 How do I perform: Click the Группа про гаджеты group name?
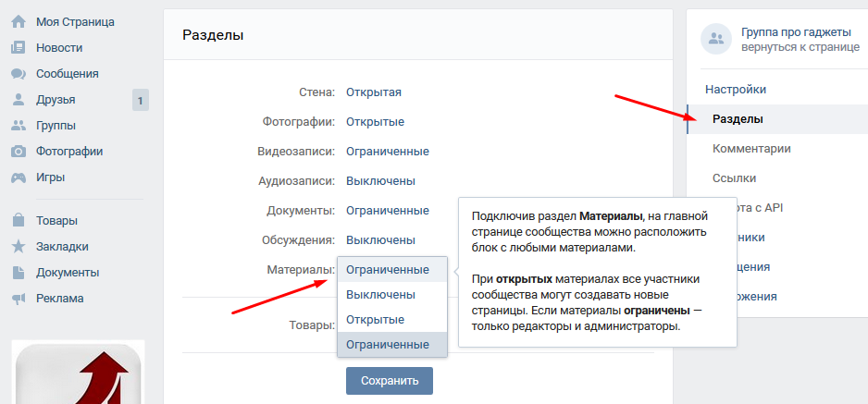(x=796, y=31)
